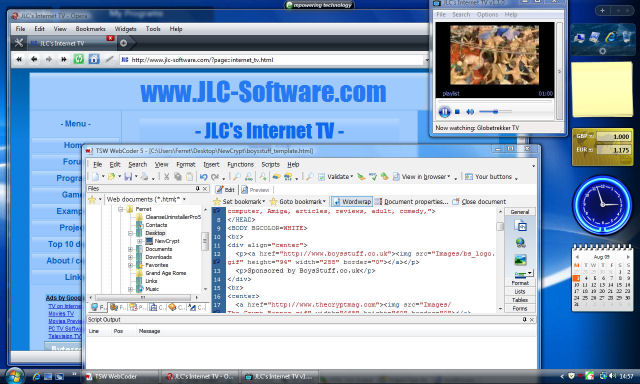Stop the Internet TV video stream
Screen dimensions: 640x384
458,111
